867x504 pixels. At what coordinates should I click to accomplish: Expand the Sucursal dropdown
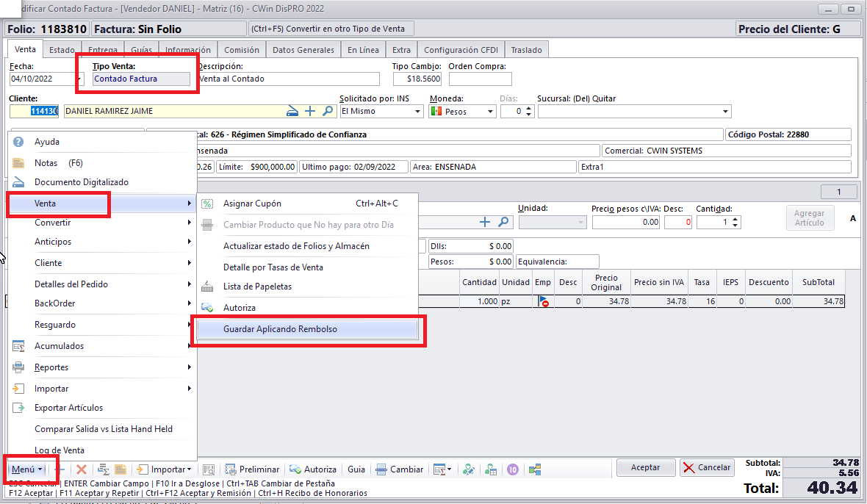(x=726, y=112)
